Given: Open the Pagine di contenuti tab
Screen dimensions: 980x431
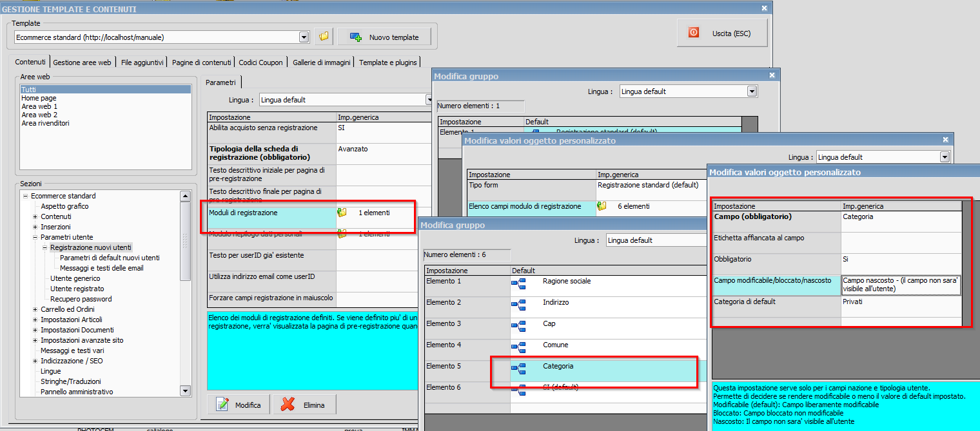Looking at the screenshot, I should tap(201, 62).
